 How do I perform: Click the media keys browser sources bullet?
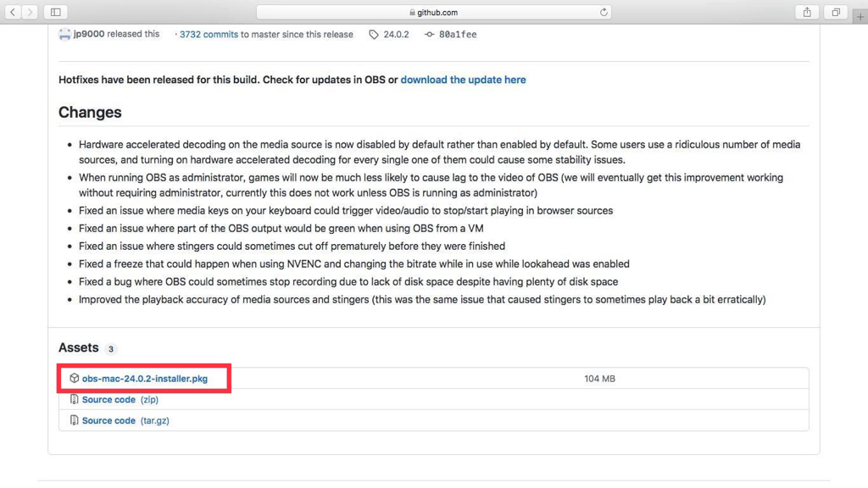click(346, 211)
